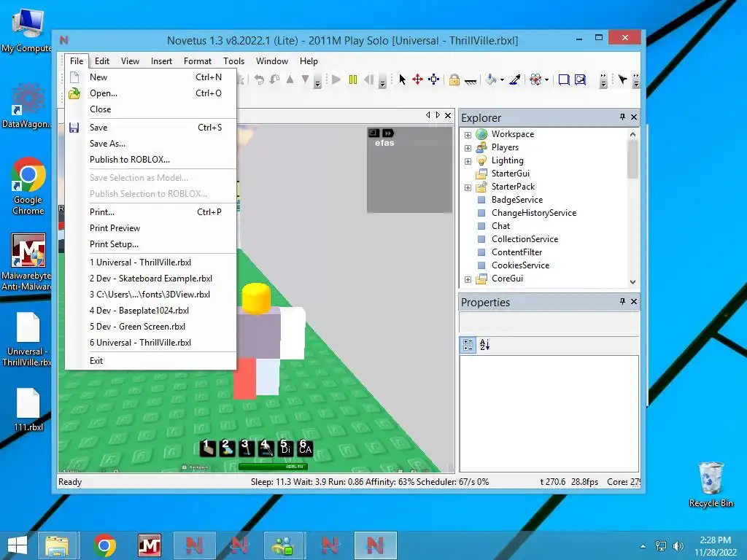Choose Publish to ROBLOX... entry
Viewport: 747px width, 560px height.
(151, 160)
